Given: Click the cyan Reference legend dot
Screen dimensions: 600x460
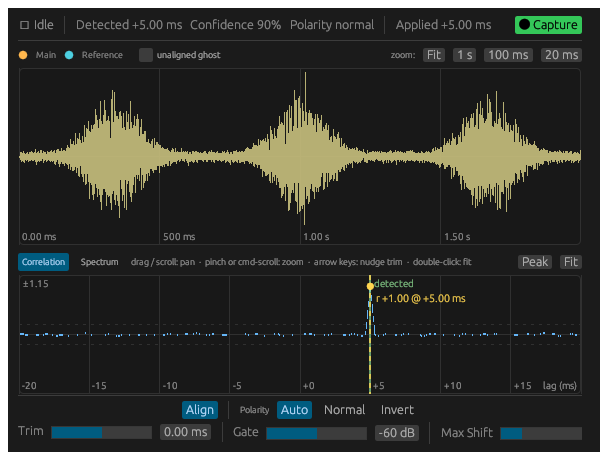Looking at the screenshot, I should click(x=69, y=55).
